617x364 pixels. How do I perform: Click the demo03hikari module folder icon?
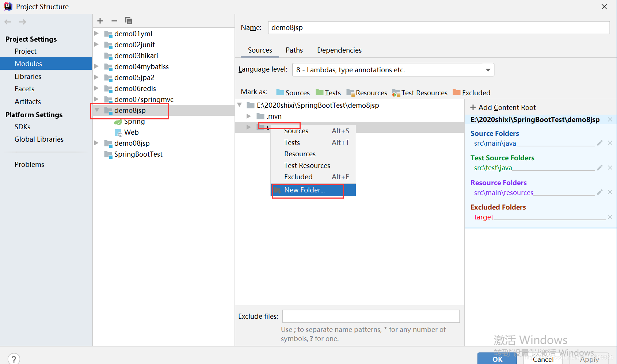click(108, 56)
